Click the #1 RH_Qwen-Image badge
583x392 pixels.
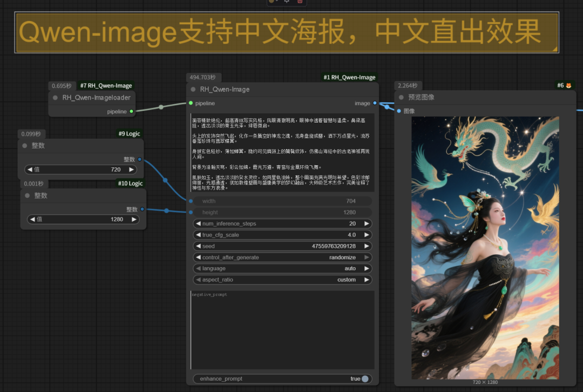pyautogui.click(x=349, y=77)
